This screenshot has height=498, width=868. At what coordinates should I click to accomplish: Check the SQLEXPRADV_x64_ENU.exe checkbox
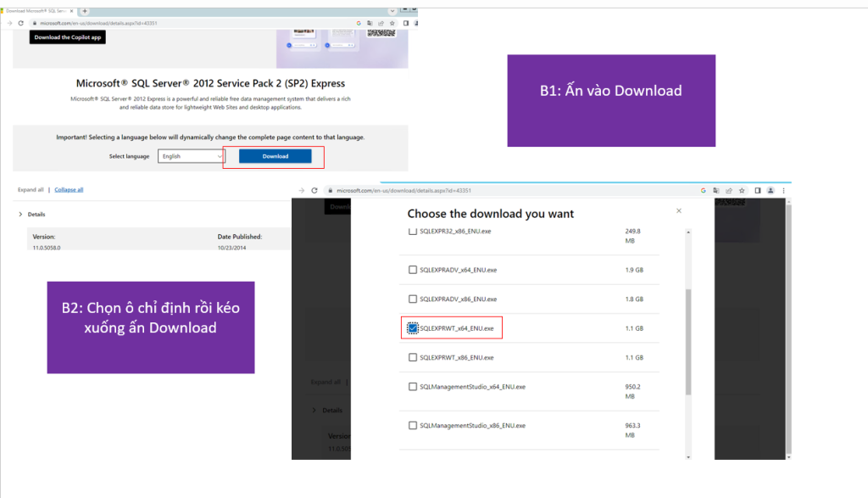click(x=413, y=270)
